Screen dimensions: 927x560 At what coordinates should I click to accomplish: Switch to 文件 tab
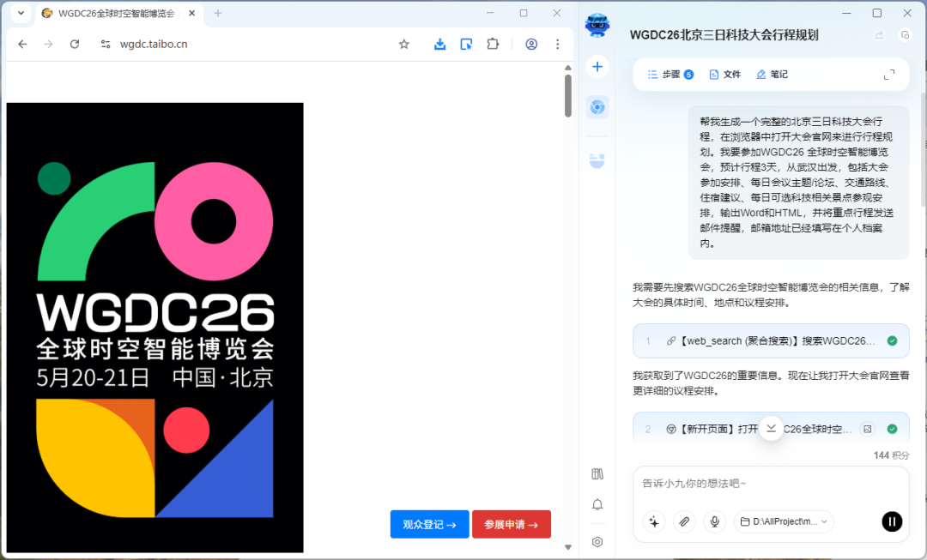(724, 75)
